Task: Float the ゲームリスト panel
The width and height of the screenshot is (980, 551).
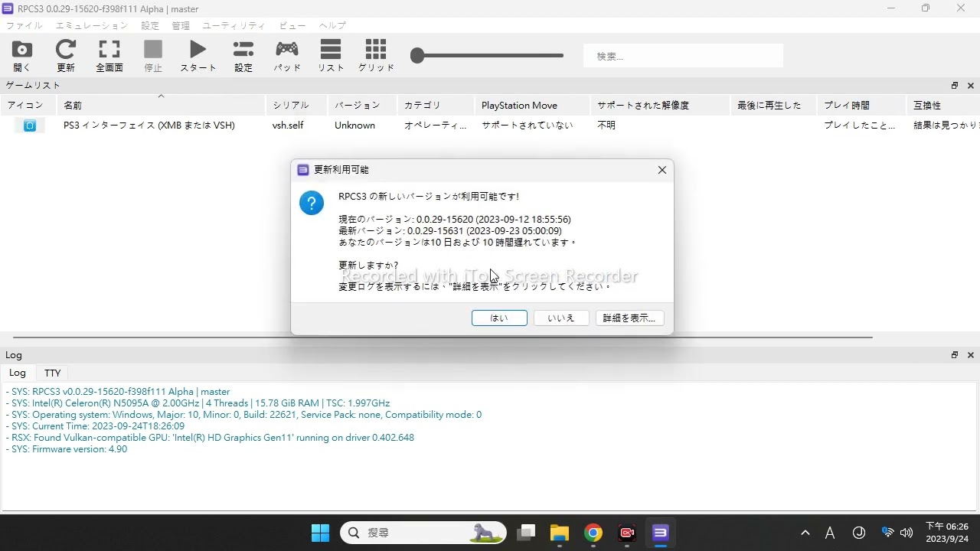Action: pos(955,86)
